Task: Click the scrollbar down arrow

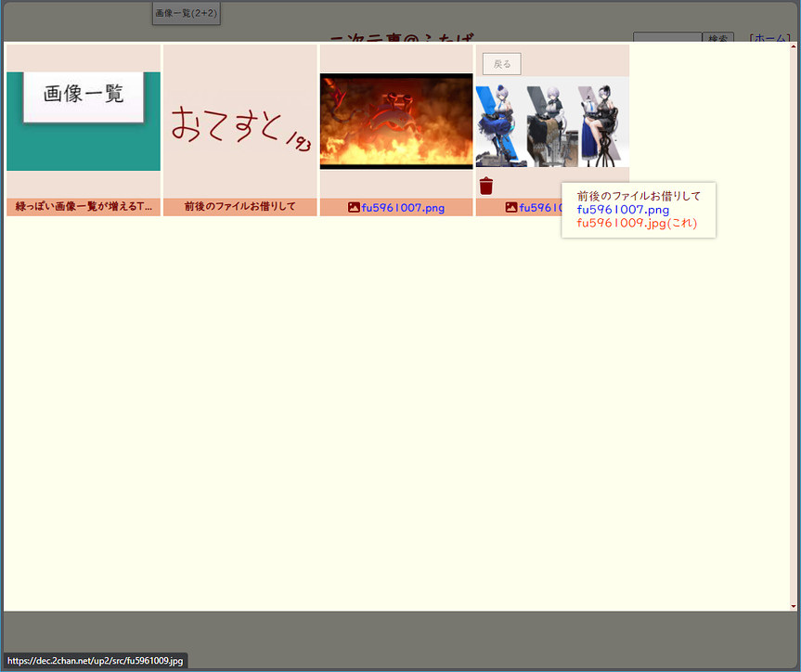Action: pos(793,606)
